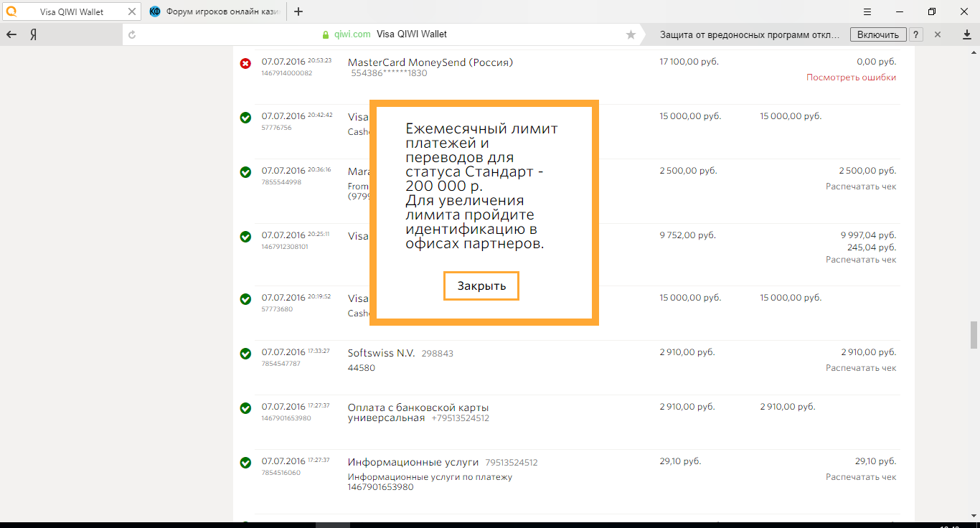Click transaction ID 57776756
The image size is (980, 528).
coord(277,128)
